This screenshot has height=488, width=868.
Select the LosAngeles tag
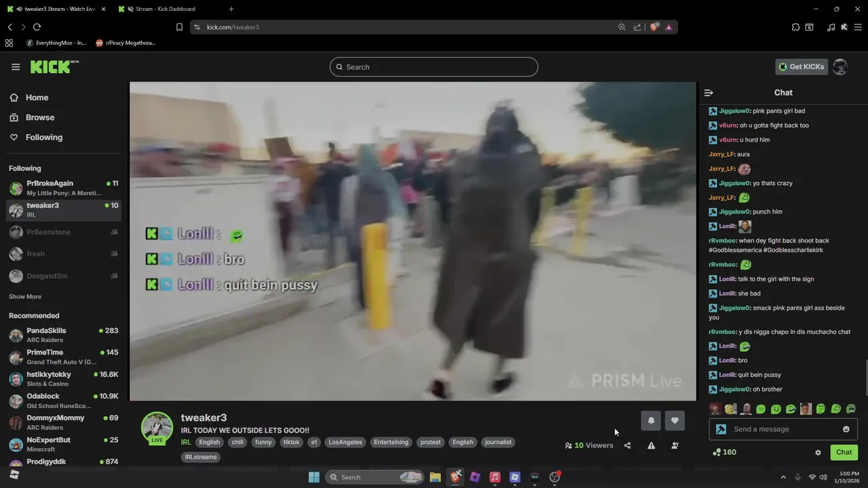click(346, 442)
